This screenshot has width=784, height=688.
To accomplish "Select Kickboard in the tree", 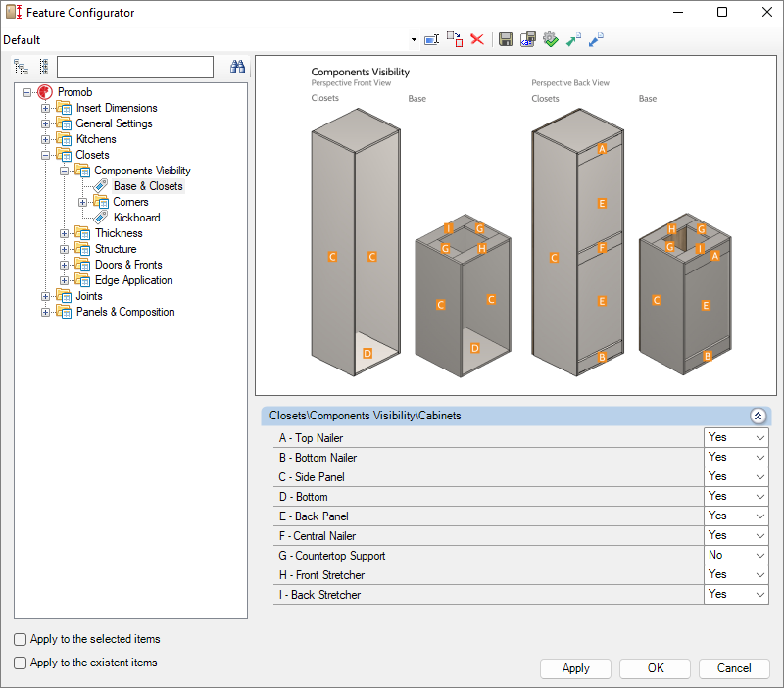I will point(136,218).
